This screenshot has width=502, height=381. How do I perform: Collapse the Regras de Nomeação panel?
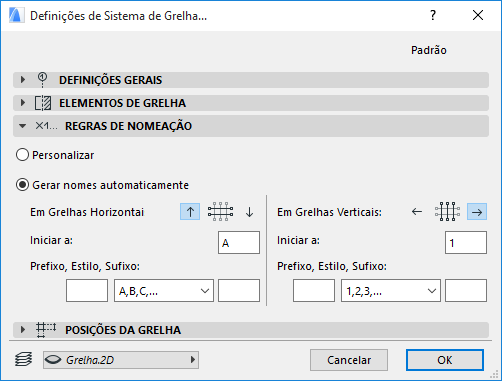click(22, 126)
